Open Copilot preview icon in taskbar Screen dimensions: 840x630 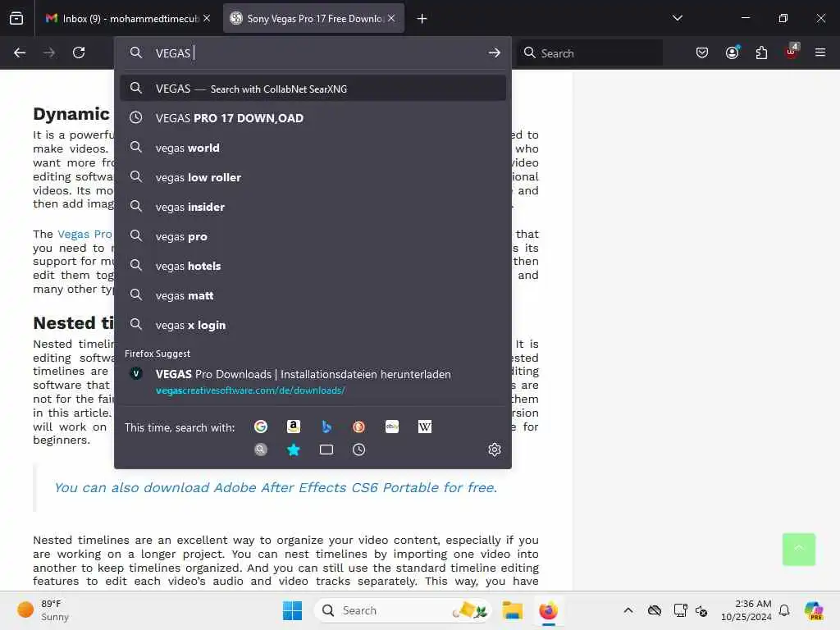click(x=814, y=610)
